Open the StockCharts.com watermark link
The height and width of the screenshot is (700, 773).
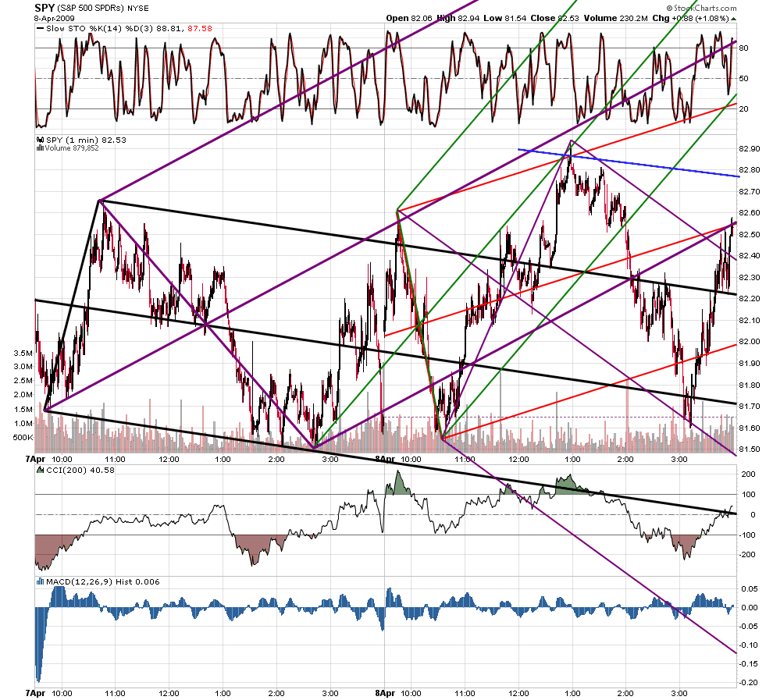[x=701, y=8]
